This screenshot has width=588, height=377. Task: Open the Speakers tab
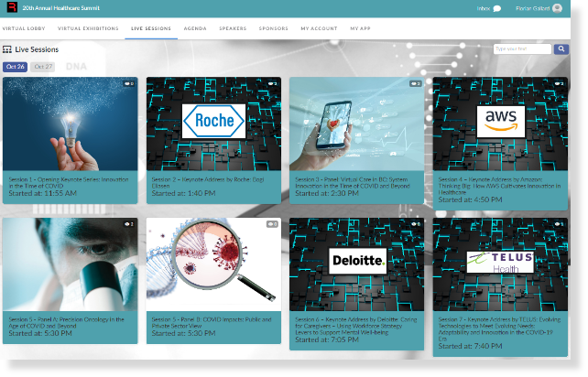pos(233,28)
